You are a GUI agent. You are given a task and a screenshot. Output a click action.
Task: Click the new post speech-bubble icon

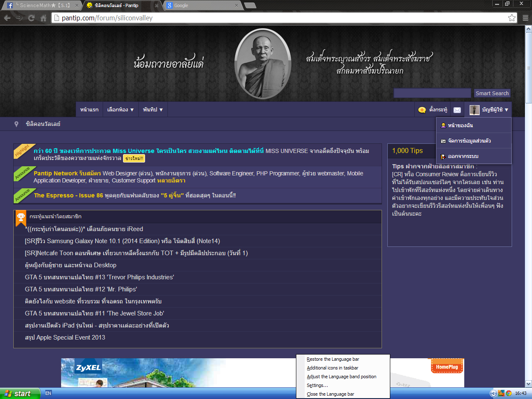(x=422, y=110)
